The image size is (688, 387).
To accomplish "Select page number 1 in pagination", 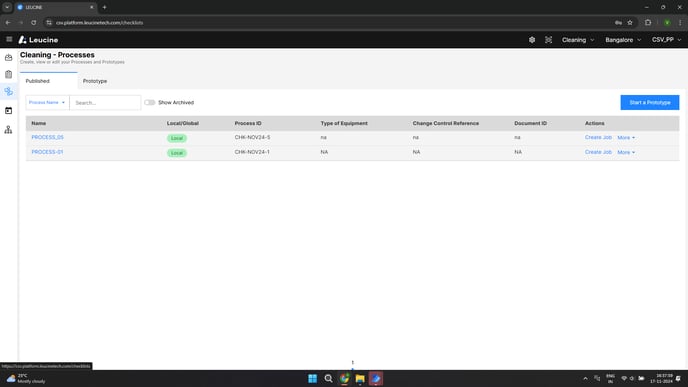I will pyautogui.click(x=352, y=362).
